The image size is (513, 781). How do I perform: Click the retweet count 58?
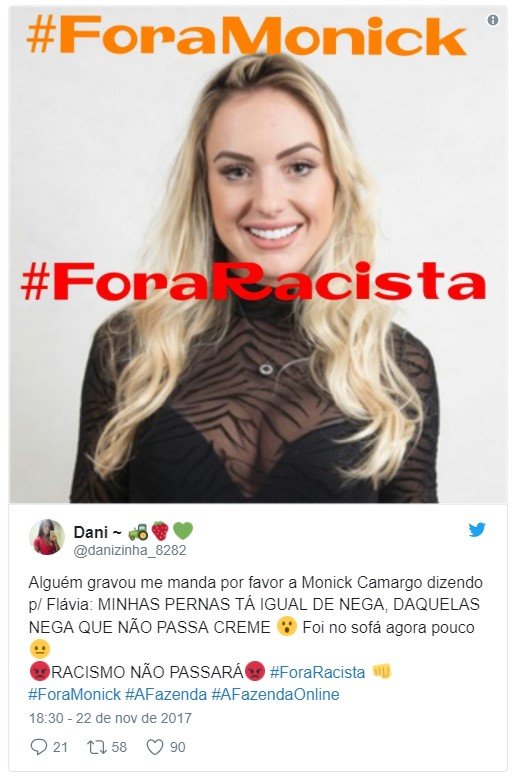click(x=119, y=747)
